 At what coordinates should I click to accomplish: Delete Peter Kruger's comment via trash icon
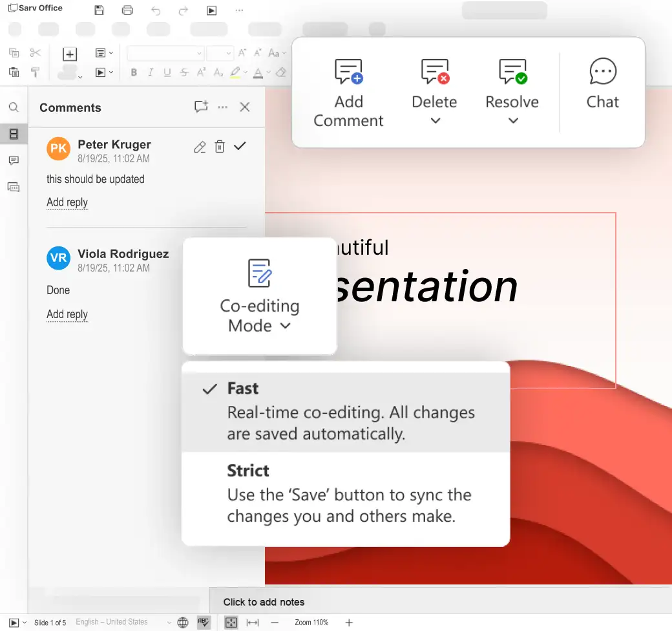(x=220, y=147)
